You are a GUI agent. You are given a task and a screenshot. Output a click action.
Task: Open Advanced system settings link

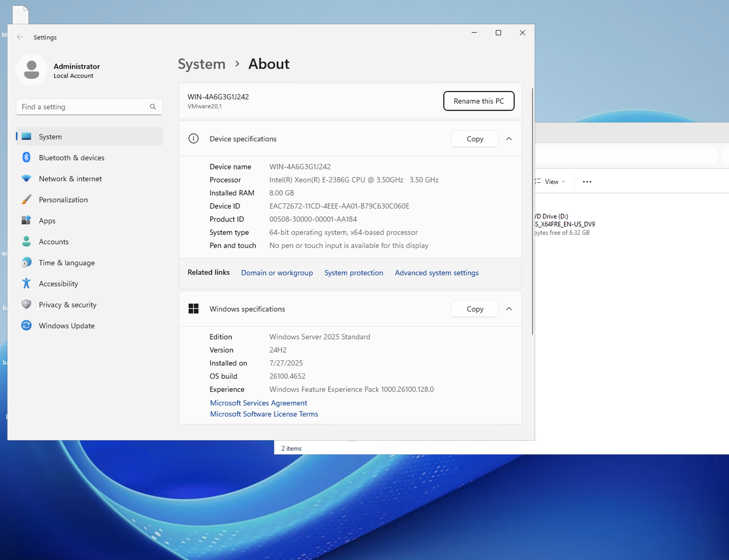437,273
